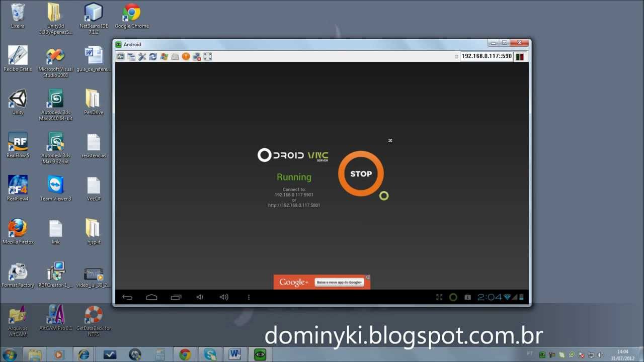Select the Arquivos ArtCAM folder icon
The height and width of the screenshot is (362, 644).
click(x=18, y=321)
